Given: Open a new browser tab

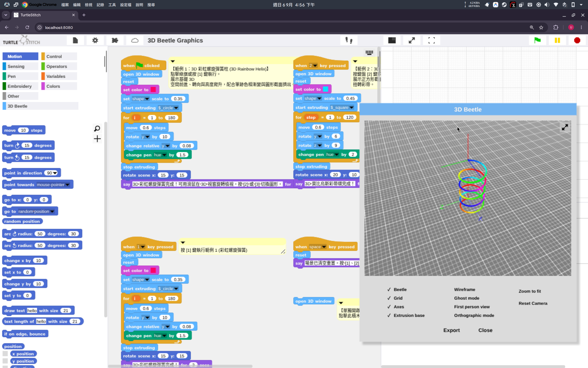Looking at the screenshot, I should (84, 15).
